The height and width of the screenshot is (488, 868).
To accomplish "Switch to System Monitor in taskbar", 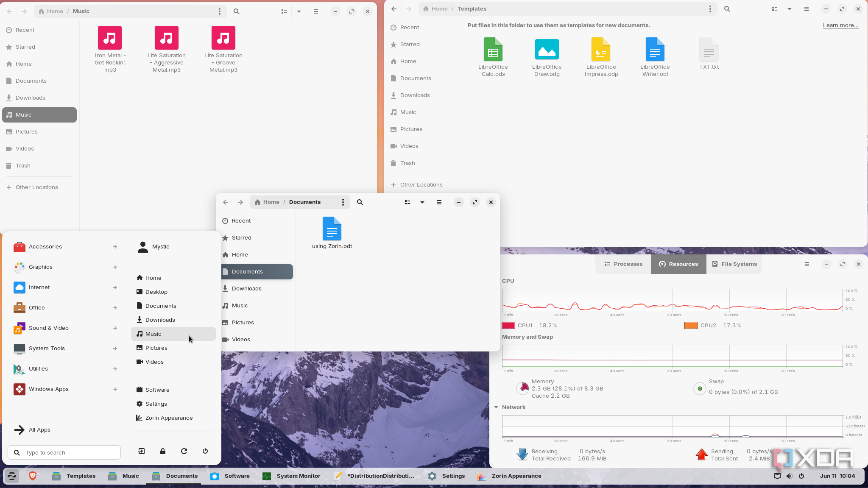I will pos(291,476).
